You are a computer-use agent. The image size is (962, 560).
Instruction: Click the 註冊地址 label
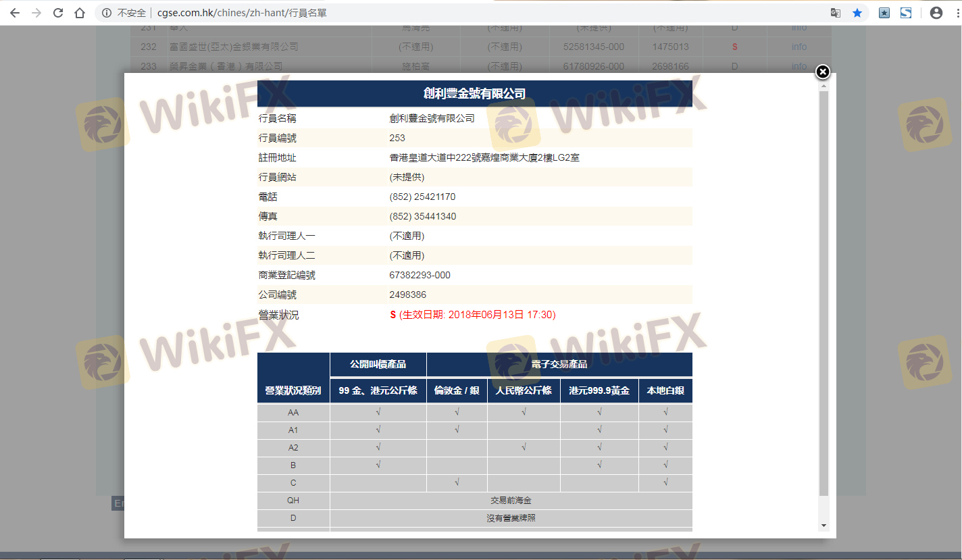click(278, 157)
